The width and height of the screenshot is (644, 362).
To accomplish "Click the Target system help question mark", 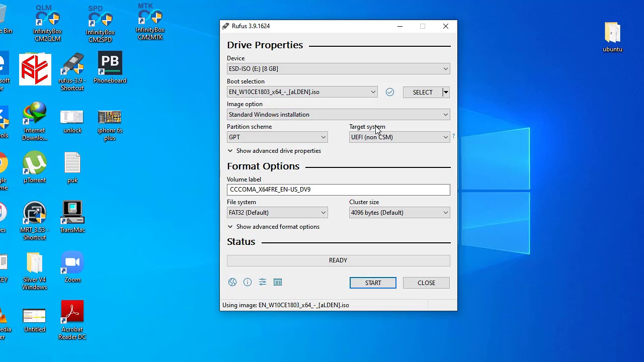I will (453, 136).
